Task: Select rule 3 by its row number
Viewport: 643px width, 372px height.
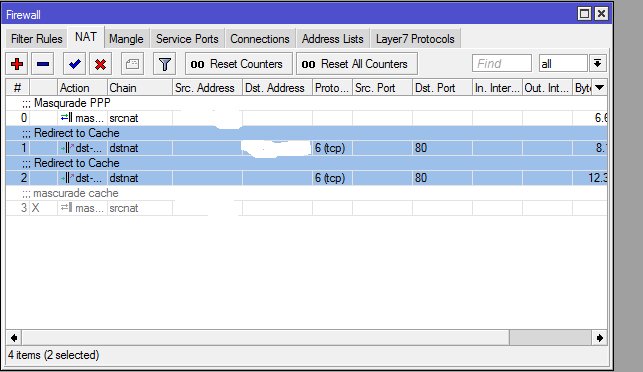Action: click(23, 208)
